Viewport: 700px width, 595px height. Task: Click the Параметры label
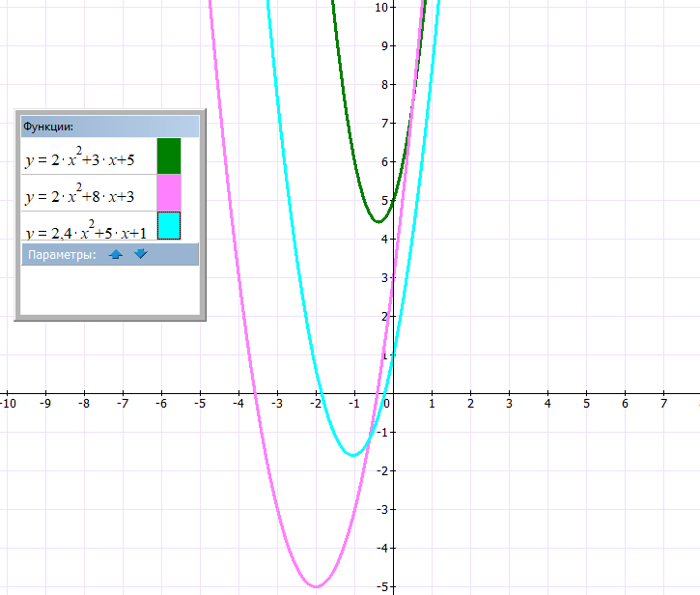62,255
